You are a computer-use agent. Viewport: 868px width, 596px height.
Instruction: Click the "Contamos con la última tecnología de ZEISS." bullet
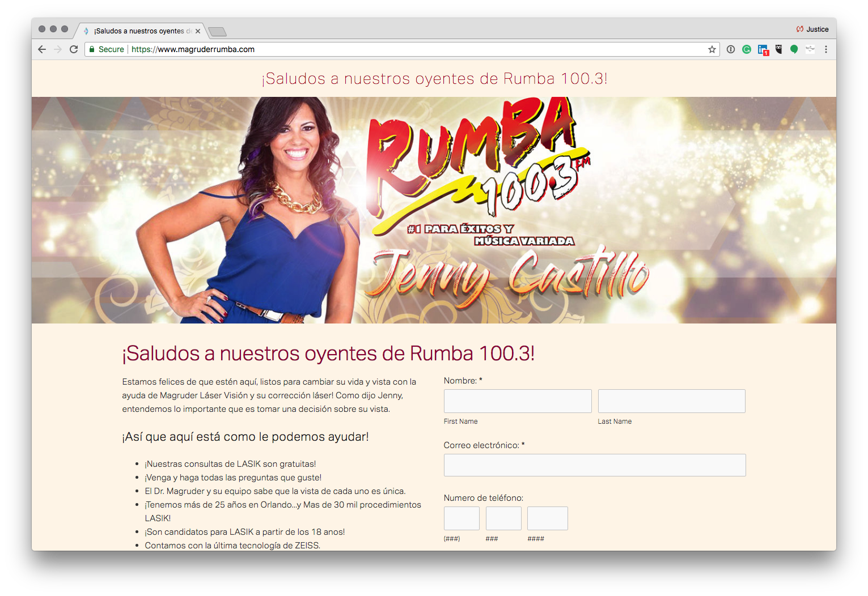click(232, 546)
